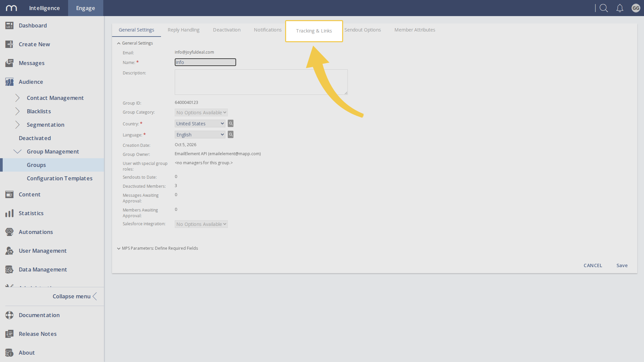Open the Sendout Options tab
Image resolution: width=644 pixels, height=362 pixels.
(x=363, y=30)
